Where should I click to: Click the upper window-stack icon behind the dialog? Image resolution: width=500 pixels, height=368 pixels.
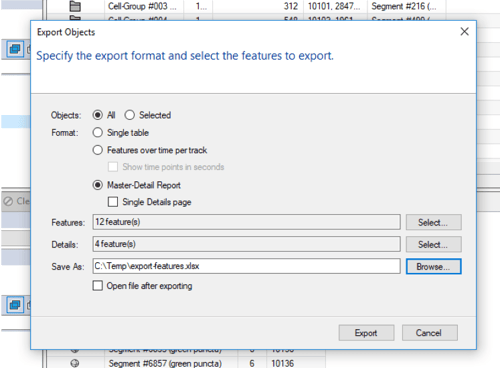point(15,49)
